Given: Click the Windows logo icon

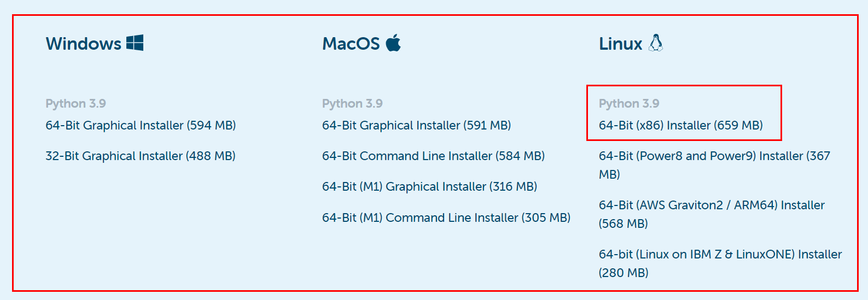Looking at the screenshot, I should click(135, 43).
